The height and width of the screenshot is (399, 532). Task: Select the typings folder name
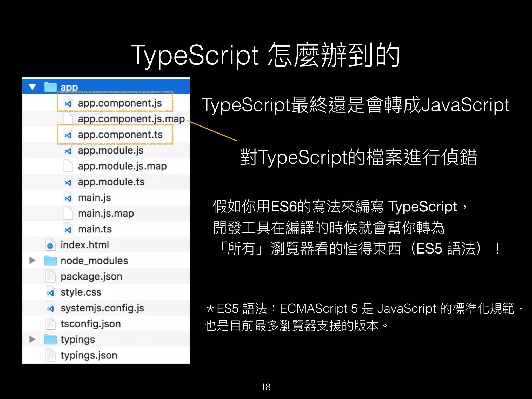pos(78,340)
